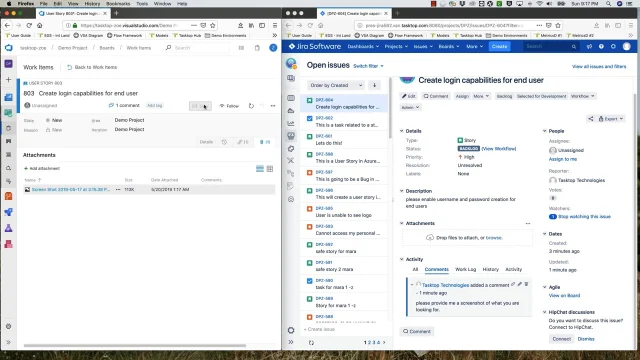640x360 pixels.
Task: Open macOS Spotlight search icon
Action: pos(608,3)
